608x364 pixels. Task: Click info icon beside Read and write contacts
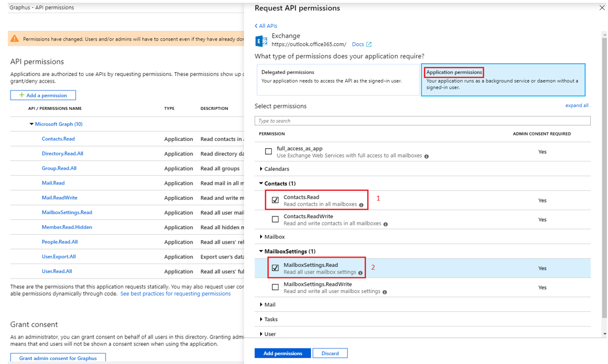coord(386,224)
